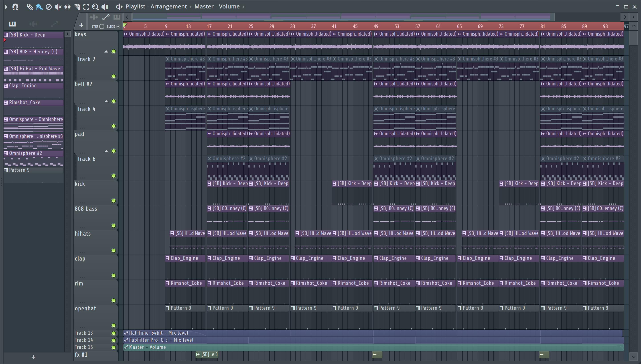The height and width of the screenshot is (364, 641).
Task: Mute the hihats track LED
Action: (114, 251)
